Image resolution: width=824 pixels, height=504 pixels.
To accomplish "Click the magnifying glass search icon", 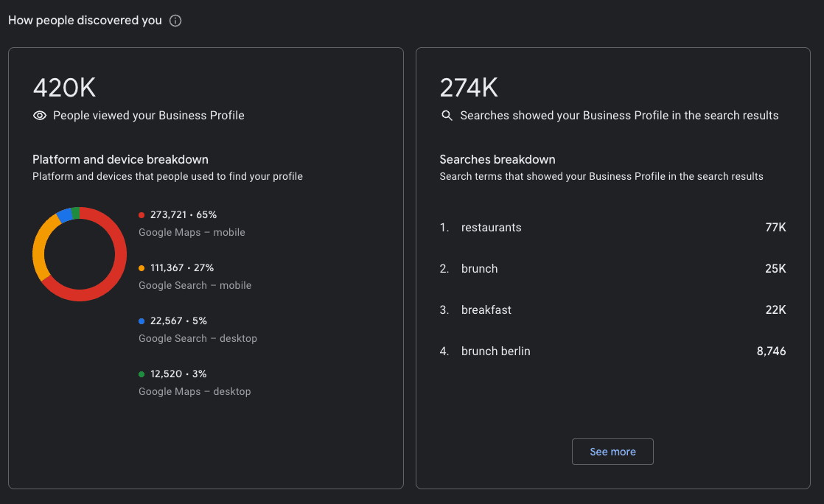I will (x=446, y=116).
